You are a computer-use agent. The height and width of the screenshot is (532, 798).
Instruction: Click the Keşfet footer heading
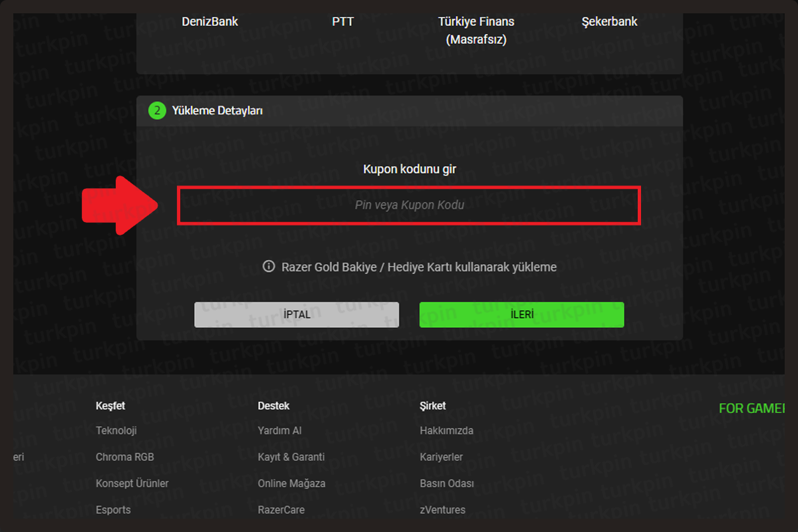(110, 406)
